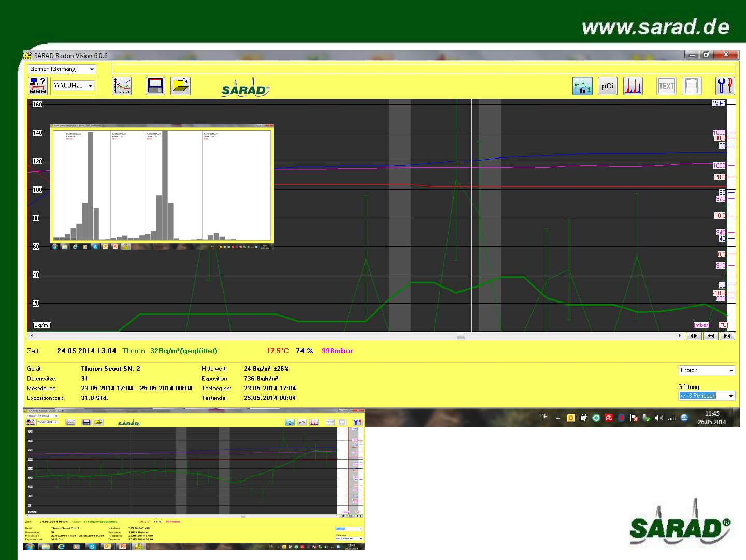Click the 998mbar pressure reading
This screenshot has height=560, width=746.
337,351
